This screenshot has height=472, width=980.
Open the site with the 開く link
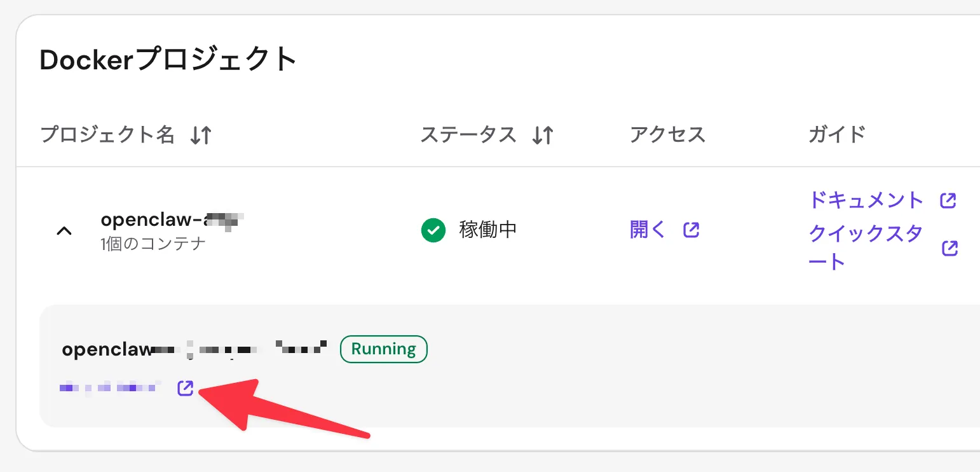pos(647,229)
